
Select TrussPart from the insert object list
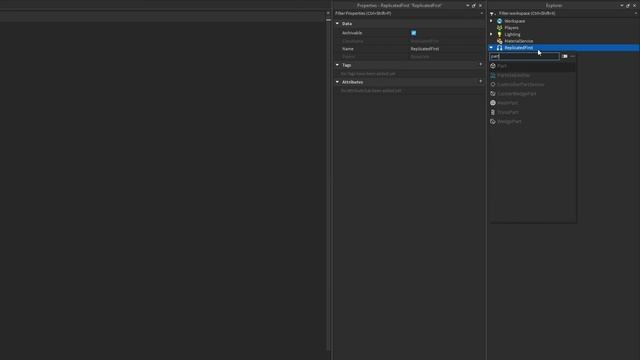(532, 112)
